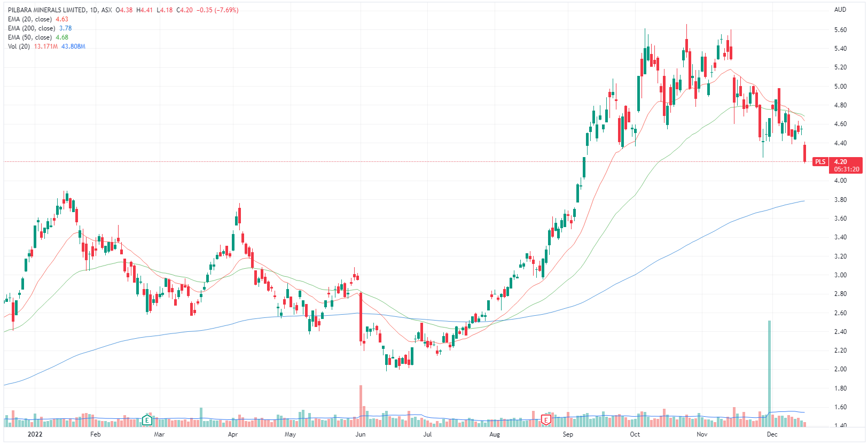Click the earnings 'E' marker near September
Screen dimensions: 868x444
546,420
